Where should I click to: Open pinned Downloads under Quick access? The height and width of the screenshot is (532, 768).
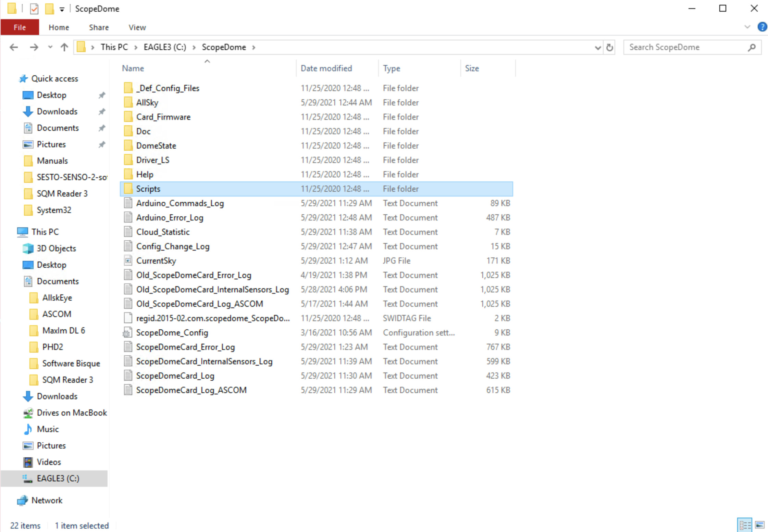57,112
